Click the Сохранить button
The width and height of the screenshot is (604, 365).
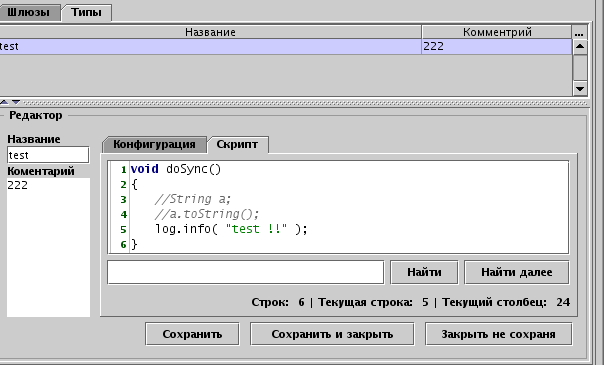pos(192,334)
